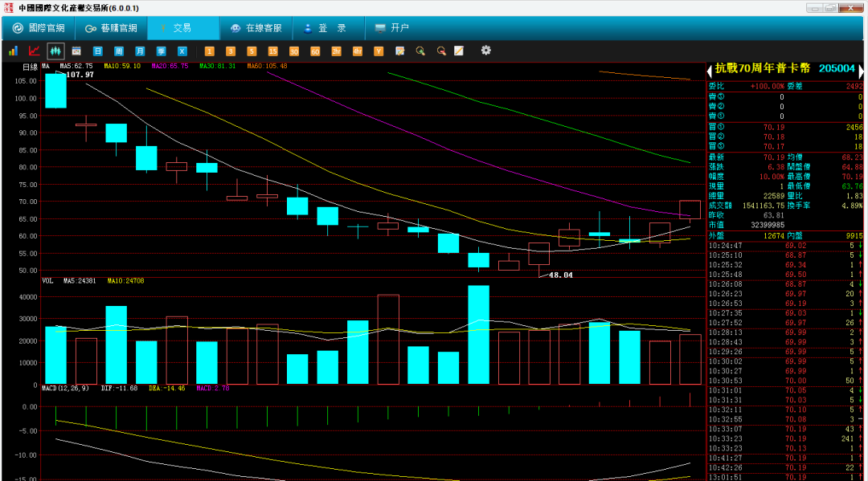The width and height of the screenshot is (868, 481).
Task: Click the first cyan candlestick near 107.97
Action: click(56, 91)
